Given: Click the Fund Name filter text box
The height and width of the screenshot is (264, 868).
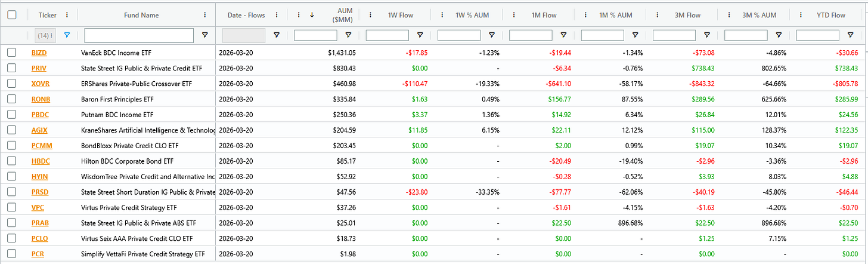Looking at the screenshot, I should pyautogui.click(x=139, y=35).
